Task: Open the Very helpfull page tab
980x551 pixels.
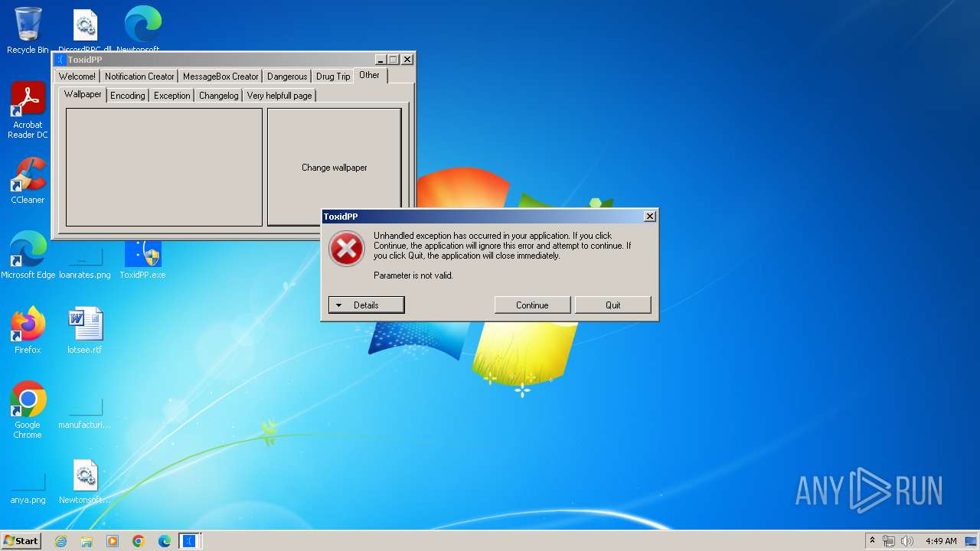Action: (x=279, y=96)
